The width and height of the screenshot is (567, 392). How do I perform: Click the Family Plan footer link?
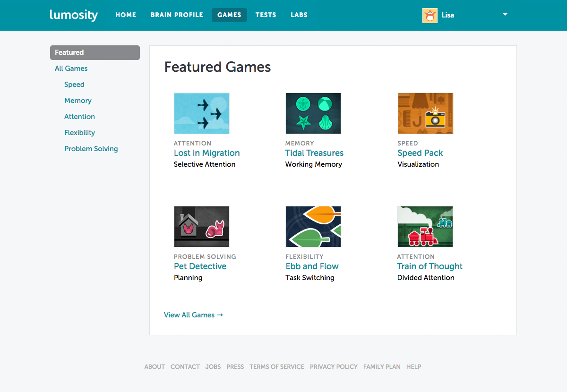point(382,366)
